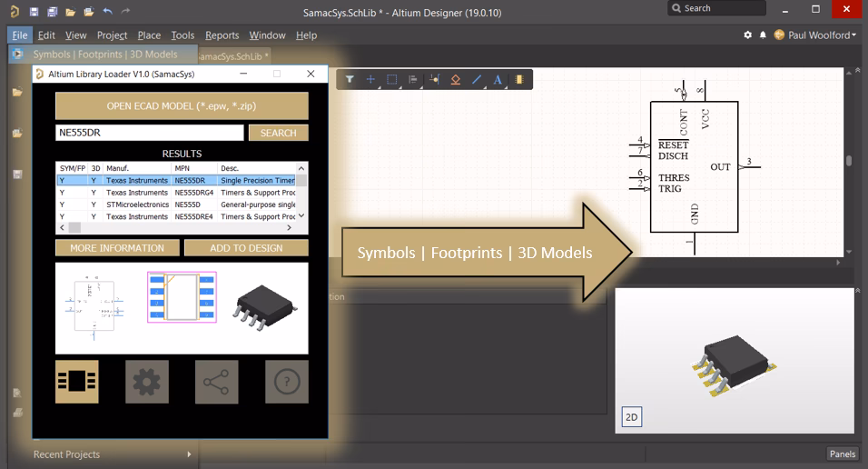Click the ADD TO DESIGN button

pyautogui.click(x=246, y=248)
